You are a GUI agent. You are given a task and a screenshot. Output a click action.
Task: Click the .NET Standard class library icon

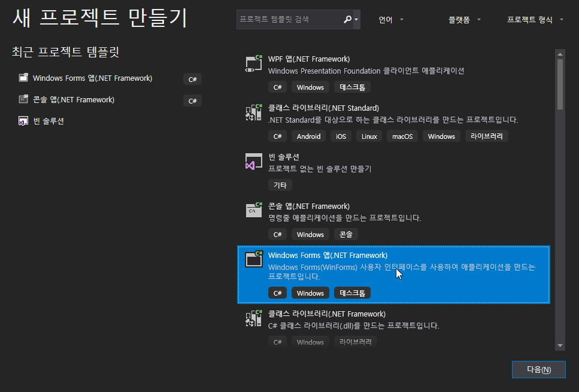(254, 113)
